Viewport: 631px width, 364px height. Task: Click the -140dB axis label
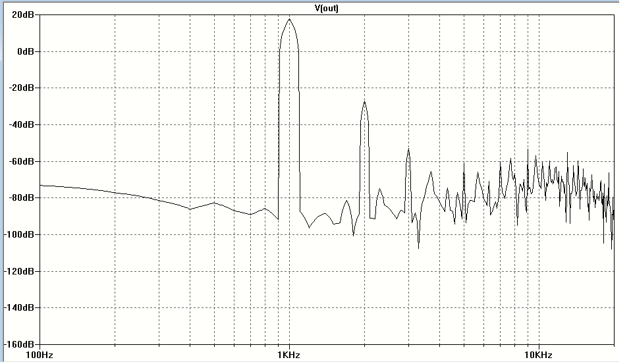(x=19, y=307)
